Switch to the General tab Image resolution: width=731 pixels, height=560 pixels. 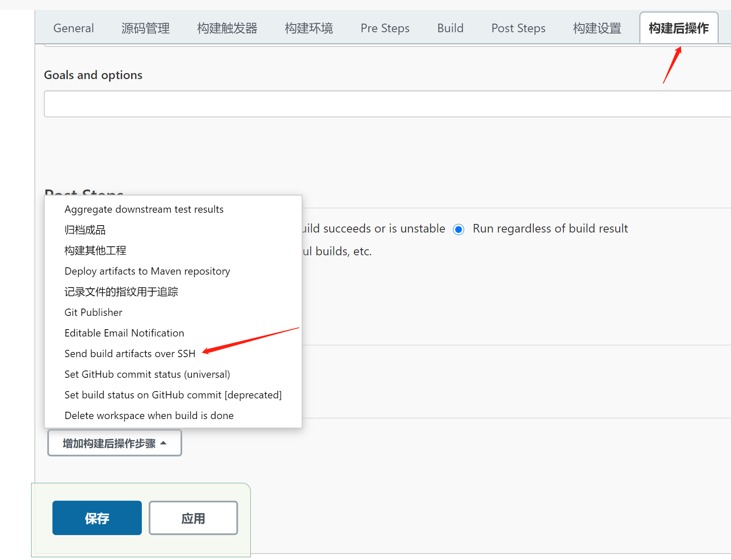(x=73, y=28)
